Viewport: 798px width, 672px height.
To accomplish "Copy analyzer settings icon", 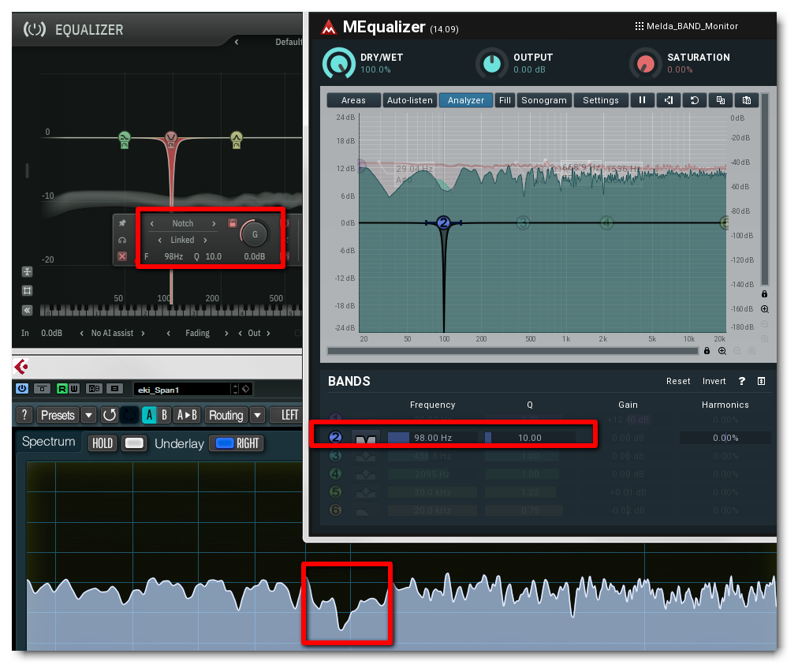I will [x=721, y=100].
